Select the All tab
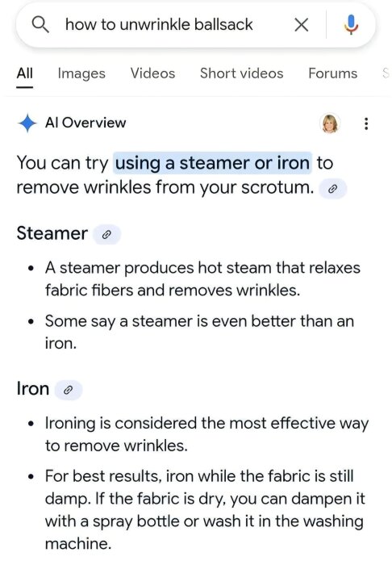392x565 pixels. (25, 73)
